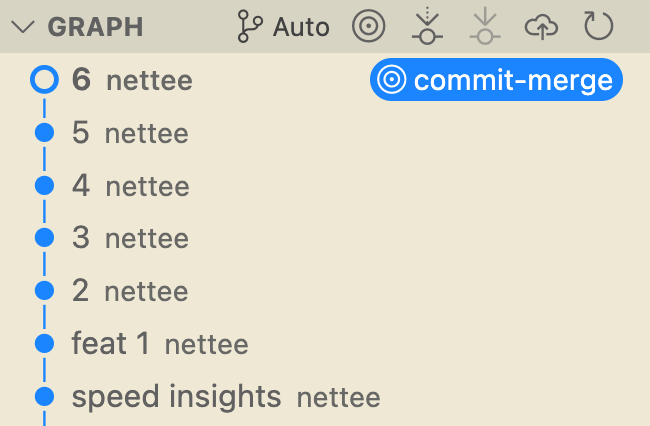Image resolution: width=650 pixels, height=426 pixels.
Task: Click the hollow HEAD circle on commit 6
Action: point(44,80)
